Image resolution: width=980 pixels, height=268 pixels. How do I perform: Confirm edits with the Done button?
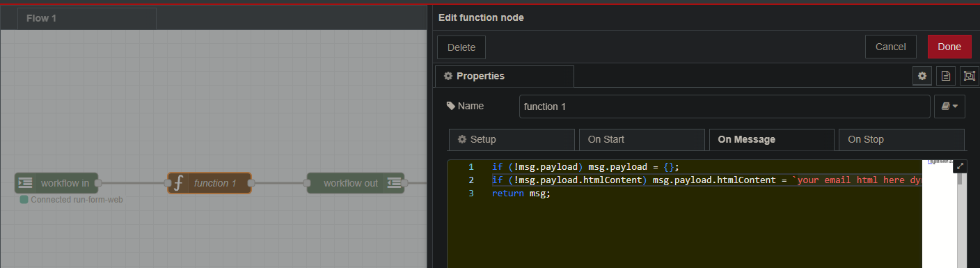949,47
